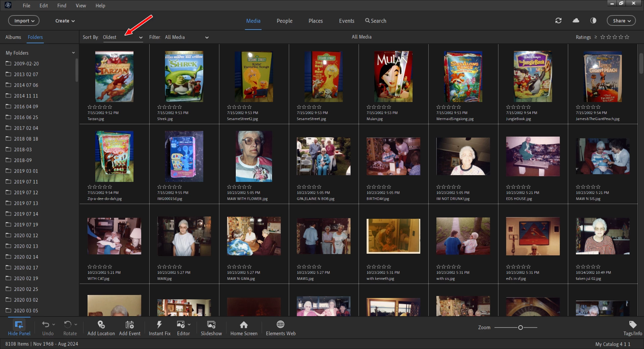
Task: Open the Sort By Oldest dropdown
Action: (122, 37)
